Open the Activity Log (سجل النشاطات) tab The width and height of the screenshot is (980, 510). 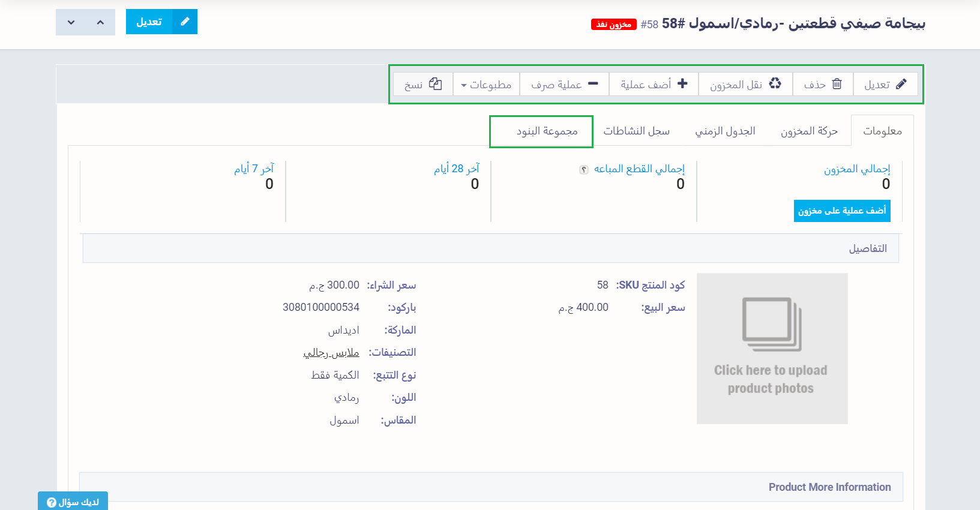636,131
